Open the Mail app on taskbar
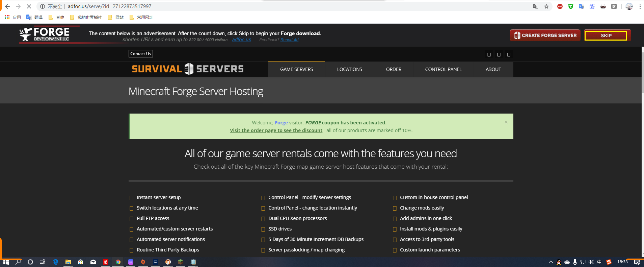 click(x=93, y=262)
